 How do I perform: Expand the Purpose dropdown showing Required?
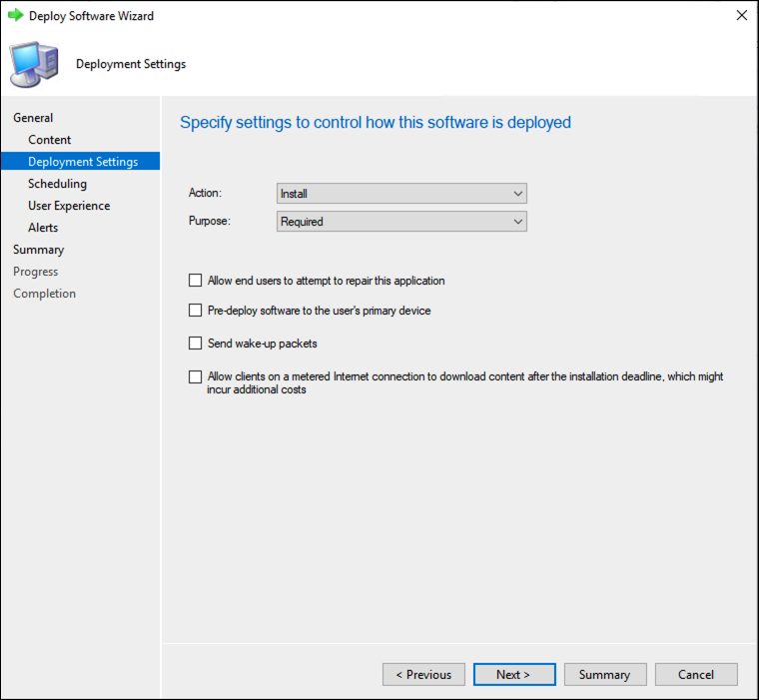coord(401,222)
